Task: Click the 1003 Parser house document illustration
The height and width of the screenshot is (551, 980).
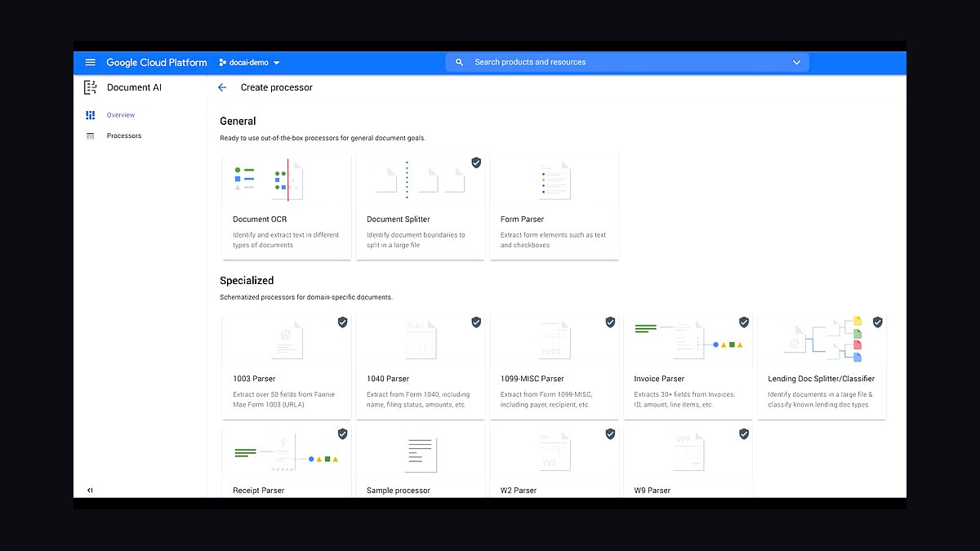Action: coord(287,340)
